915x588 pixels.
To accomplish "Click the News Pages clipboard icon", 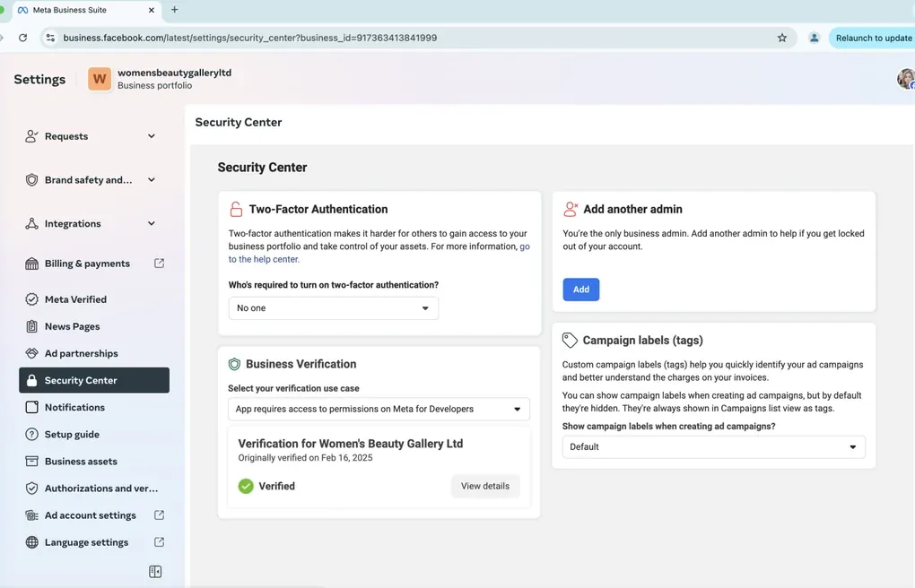I will point(31,326).
